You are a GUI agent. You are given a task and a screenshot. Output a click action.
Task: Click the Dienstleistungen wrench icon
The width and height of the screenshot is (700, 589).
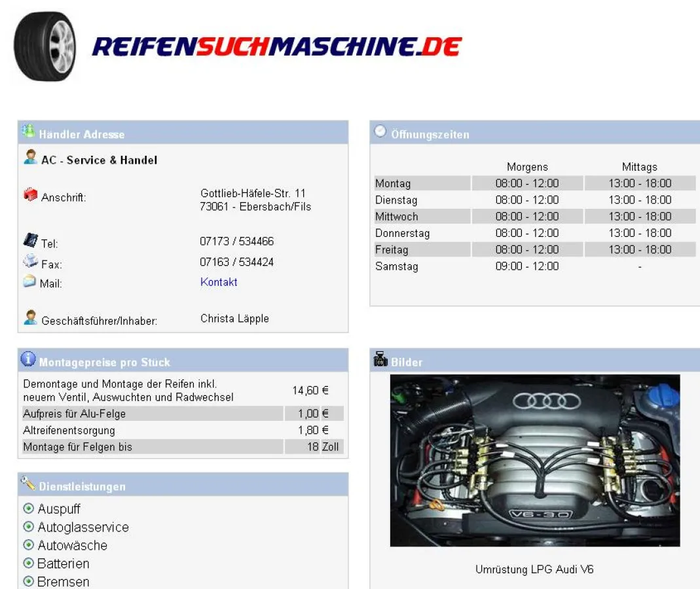(28, 484)
